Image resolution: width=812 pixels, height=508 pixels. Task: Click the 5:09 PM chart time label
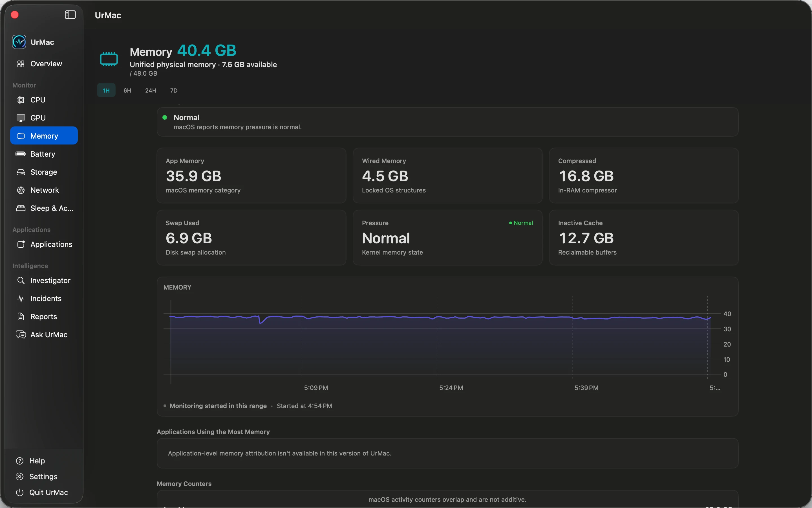tap(316, 388)
